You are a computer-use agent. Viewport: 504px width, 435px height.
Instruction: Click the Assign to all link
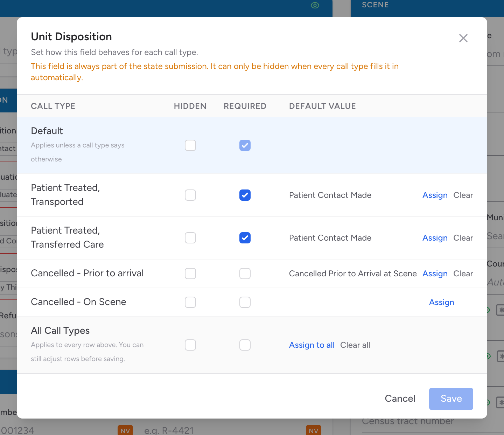point(312,345)
